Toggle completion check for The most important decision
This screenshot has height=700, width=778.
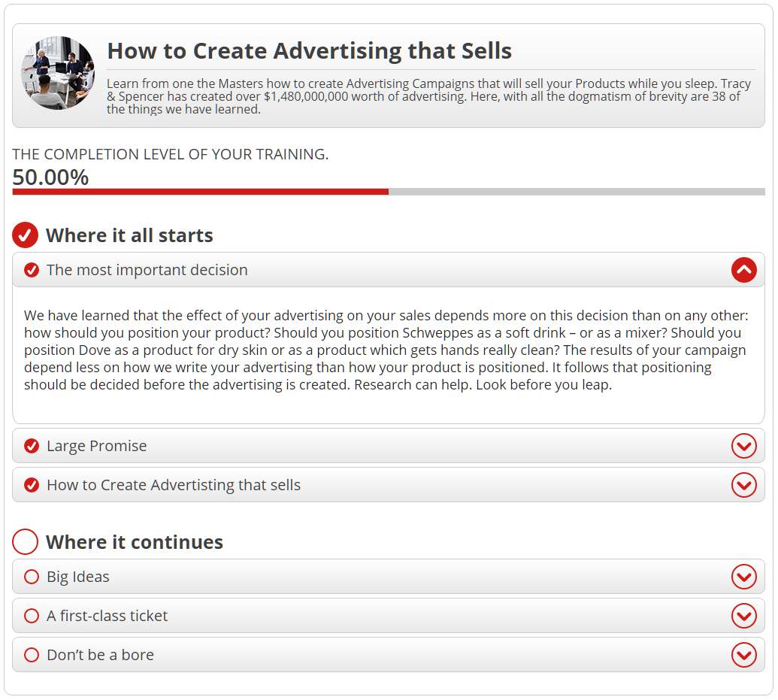(x=32, y=270)
